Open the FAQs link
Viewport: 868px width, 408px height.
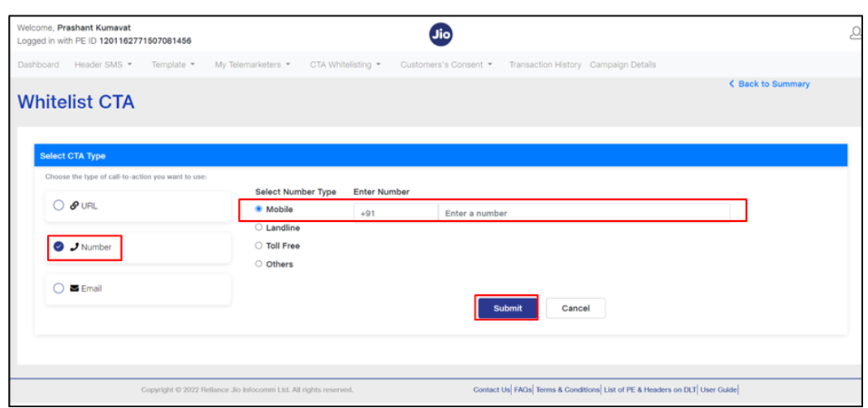(523, 390)
